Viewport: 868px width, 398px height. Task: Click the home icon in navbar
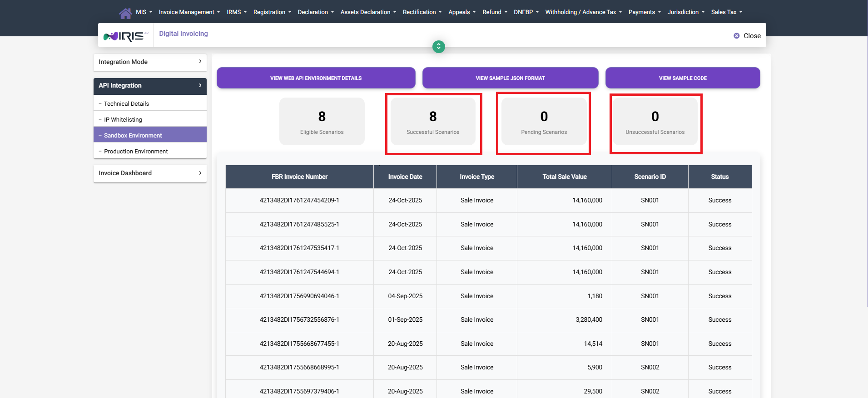[125, 13]
